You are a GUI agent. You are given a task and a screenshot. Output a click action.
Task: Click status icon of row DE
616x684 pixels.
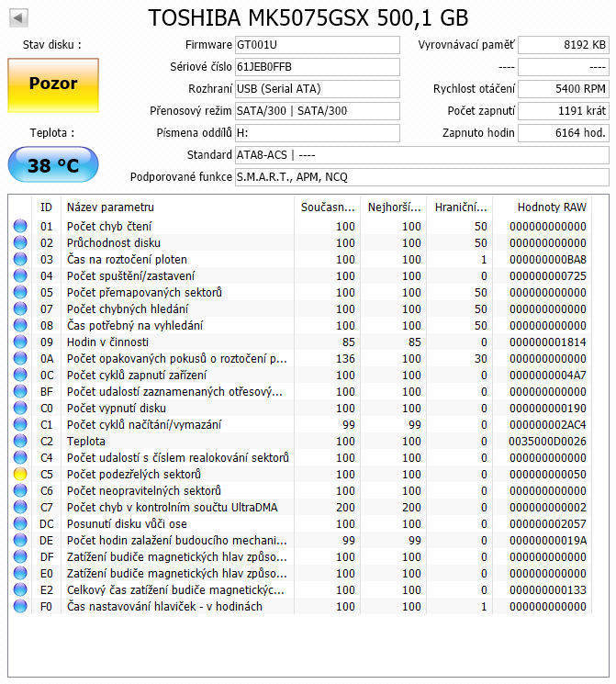click(20, 541)
